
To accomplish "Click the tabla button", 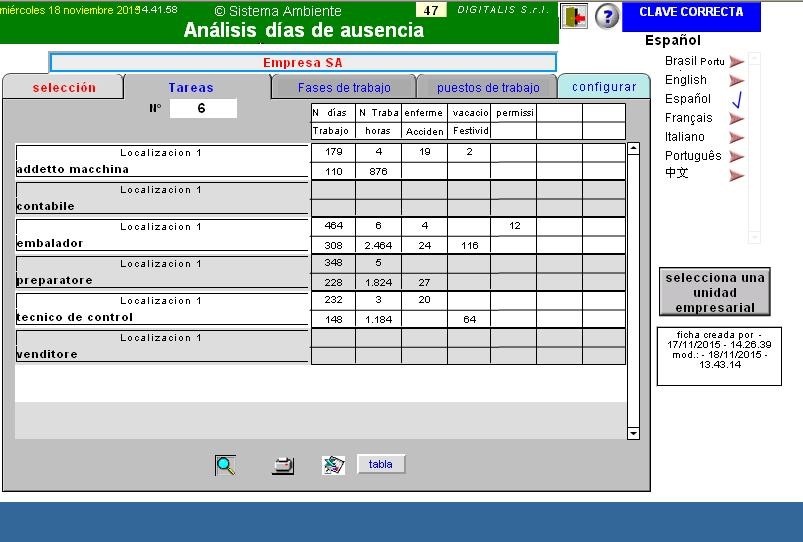I will (x=381, y=464).
